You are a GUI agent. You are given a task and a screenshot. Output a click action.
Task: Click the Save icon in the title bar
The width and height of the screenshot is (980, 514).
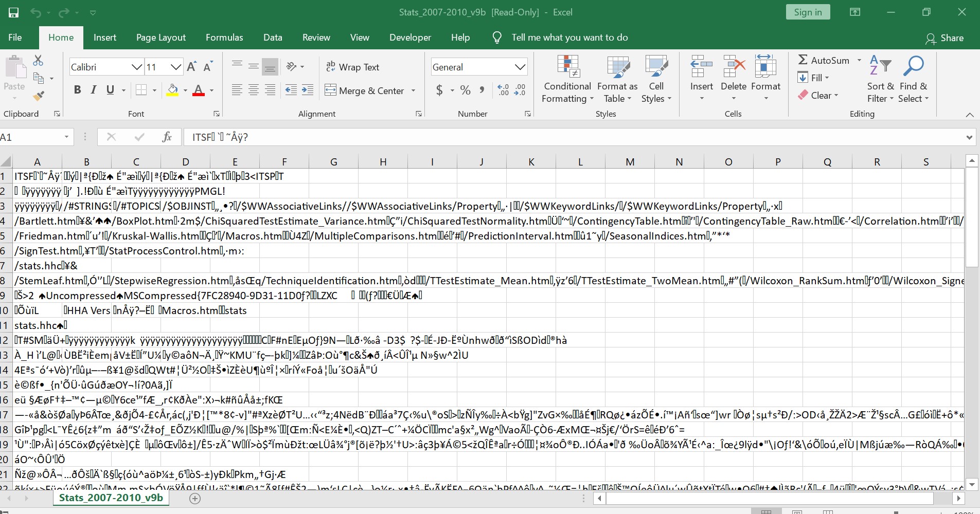(x=13, y=12)
